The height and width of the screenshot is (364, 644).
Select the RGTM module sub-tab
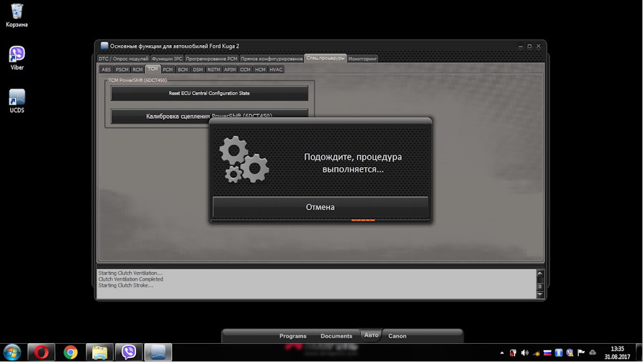[x=213, y=70]
